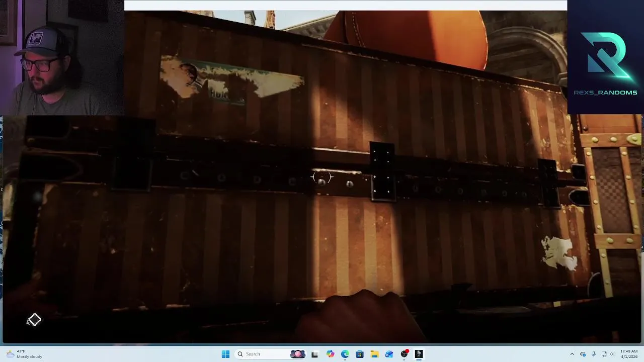Open Outlook mail from the taskbar
This screenshot has height=362, width=644.
(389, 354)
